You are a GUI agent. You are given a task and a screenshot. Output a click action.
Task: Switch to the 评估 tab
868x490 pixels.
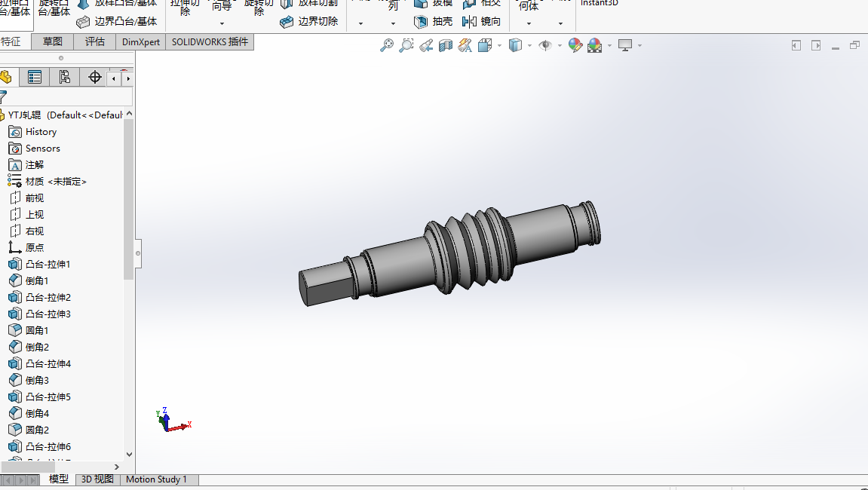coord(95,41)
